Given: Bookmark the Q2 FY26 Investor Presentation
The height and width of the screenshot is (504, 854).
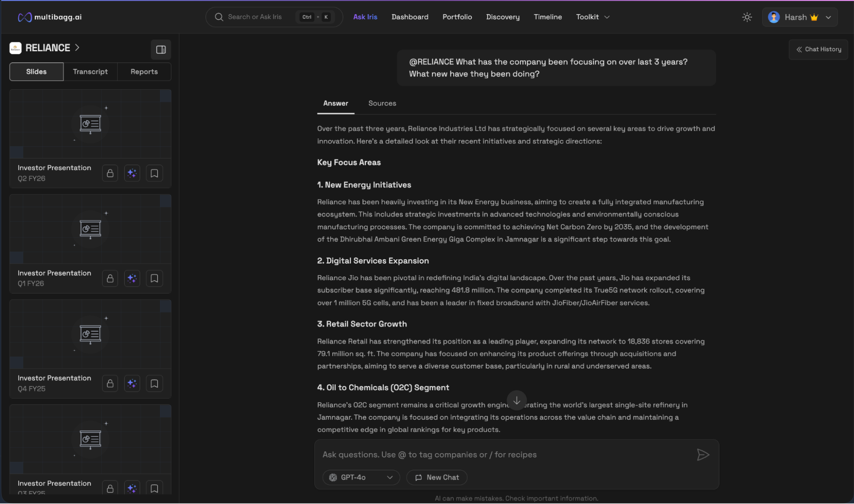Looking at the screenshot, I should pyautogui.click(x=154, y=173).
